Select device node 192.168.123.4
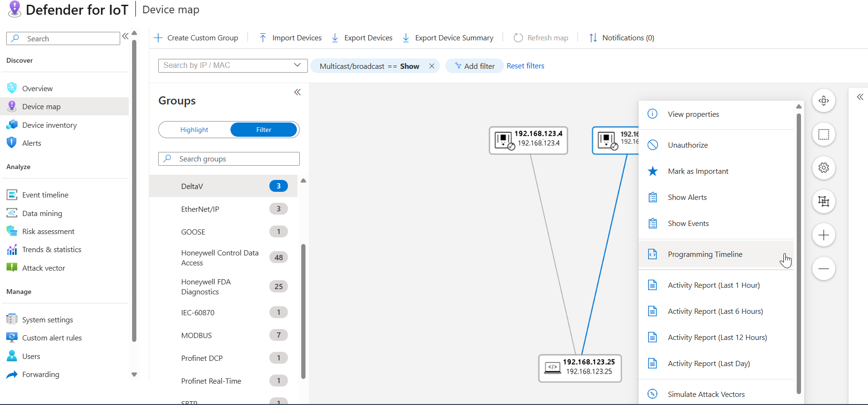The width and height of the screenshot is (868, 405). 528,140
